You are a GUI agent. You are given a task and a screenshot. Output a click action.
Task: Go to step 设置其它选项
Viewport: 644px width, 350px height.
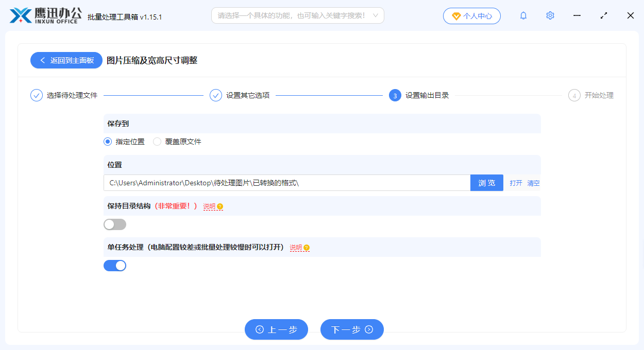click(248, 95)
